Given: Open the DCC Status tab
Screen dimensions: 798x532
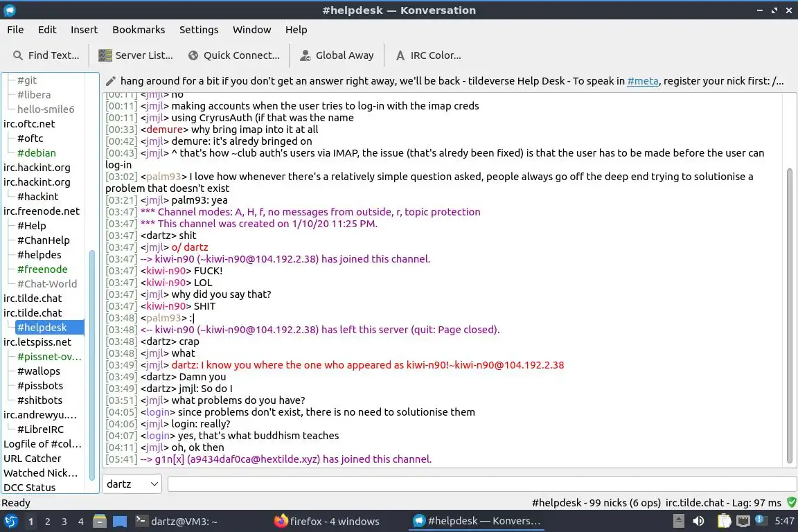Looking at the screenshot, I should click(30, 487).
